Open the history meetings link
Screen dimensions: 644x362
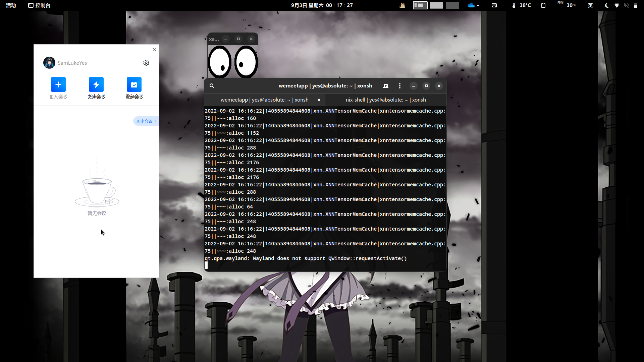pos(146,121)
